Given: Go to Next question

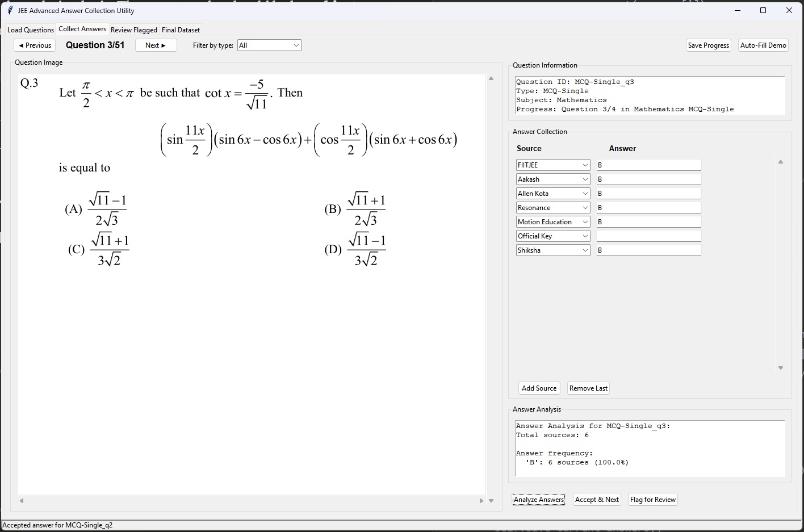Looking at the screenshot, I should 156,45.
